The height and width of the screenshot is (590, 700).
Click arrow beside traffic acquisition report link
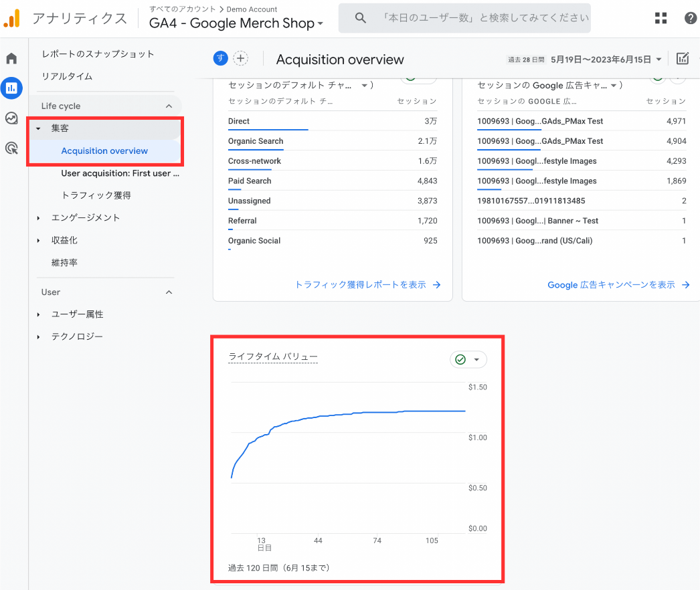[436, 285]
